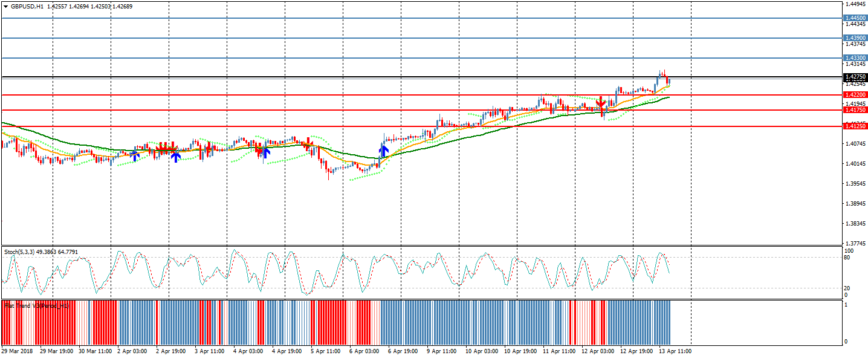Click the red down arrow near 12 Apr 03:00

600,103
